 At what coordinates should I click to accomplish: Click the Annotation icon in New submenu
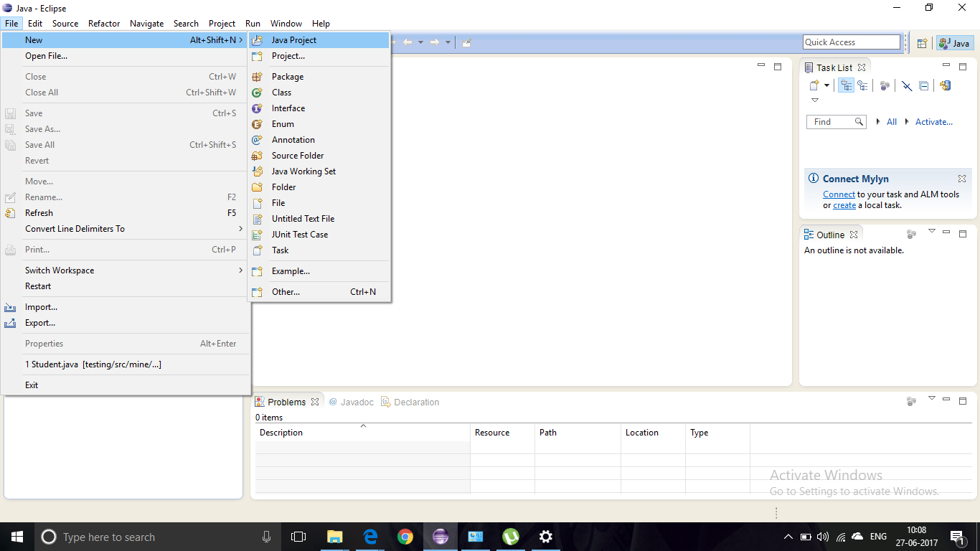coord(257,140)
